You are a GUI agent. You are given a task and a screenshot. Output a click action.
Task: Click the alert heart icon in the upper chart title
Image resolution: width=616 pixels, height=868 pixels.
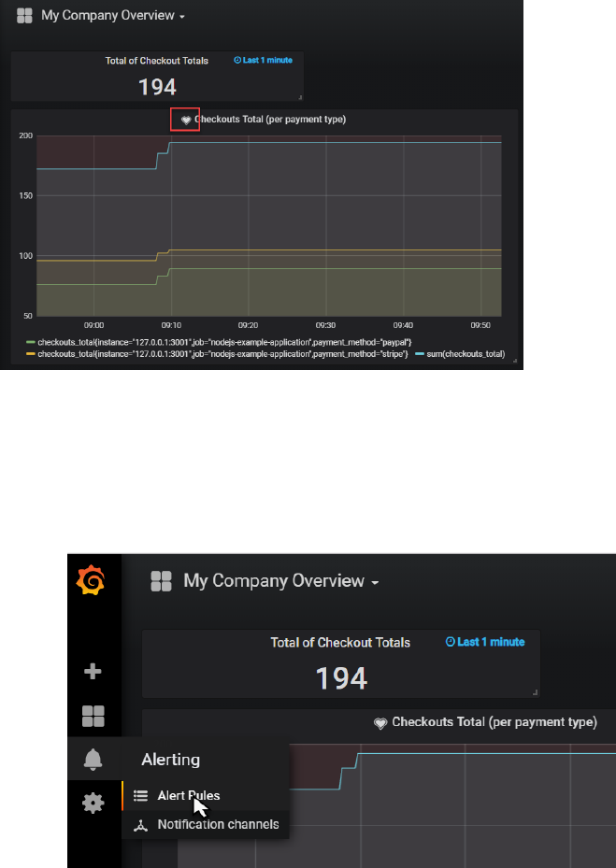(186, 120)
